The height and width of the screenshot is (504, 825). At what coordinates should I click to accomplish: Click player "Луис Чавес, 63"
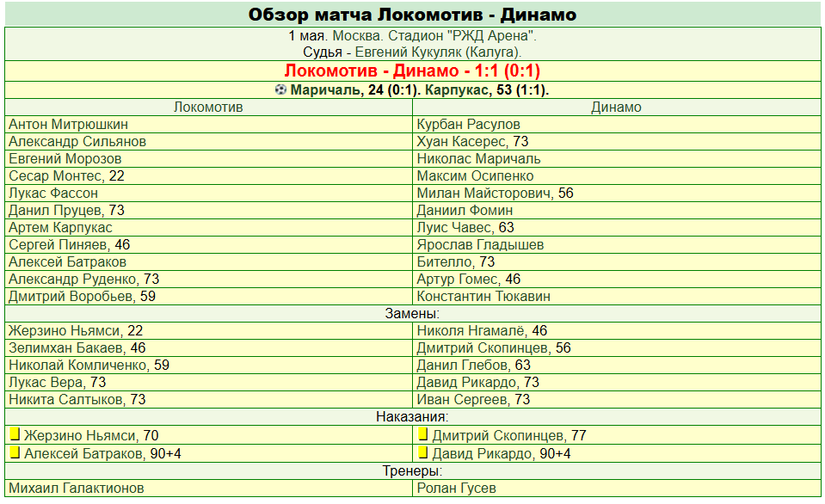coord(465,228)
